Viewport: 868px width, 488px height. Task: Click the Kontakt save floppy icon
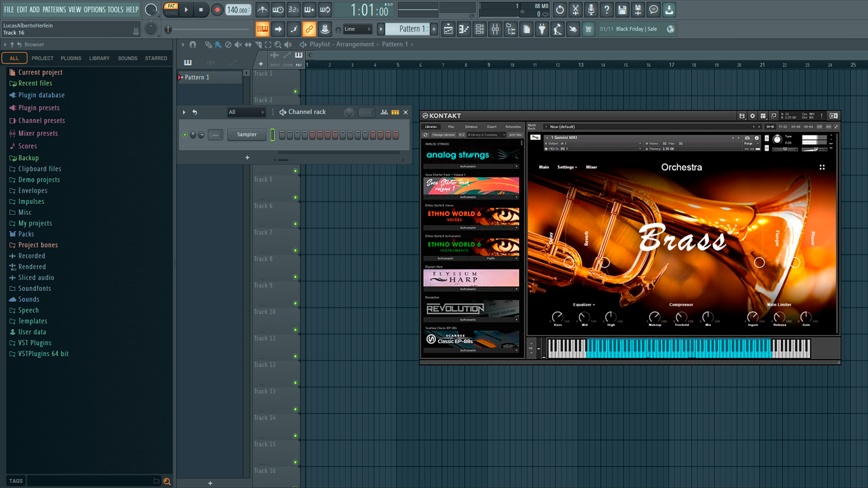742,116
